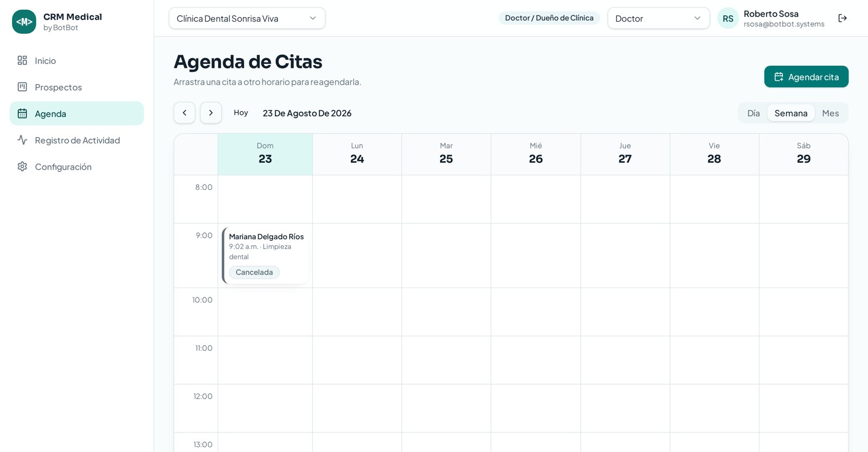Click the calendar-plus icon in Agendar cita
This screenshot has width=868, height=452.
(778, 77)
